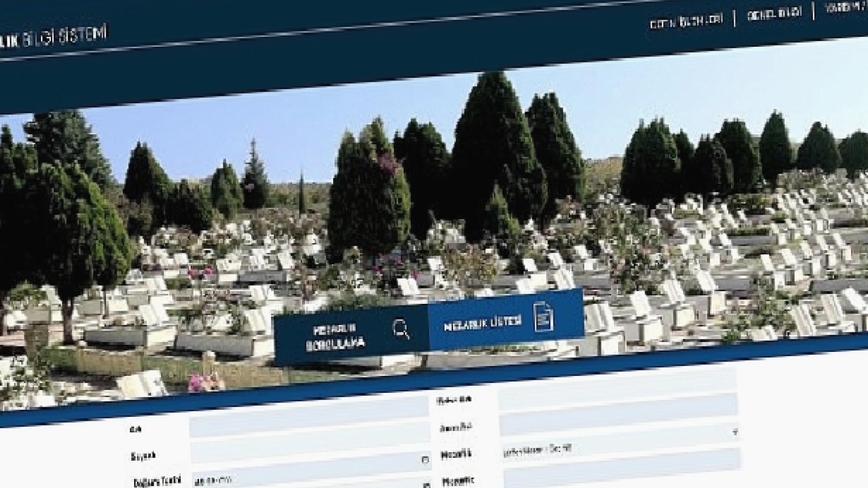Open the Yardım menu item
Image resolution: width=868 pixels, height=488 pixels.
pos(845,7)
